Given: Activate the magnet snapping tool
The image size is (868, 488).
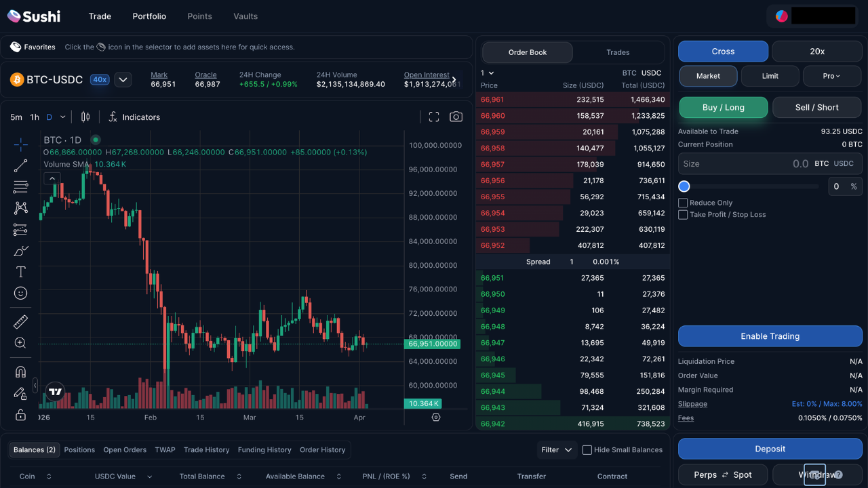Looking at the screenshot, I should (x=20, y=372).
